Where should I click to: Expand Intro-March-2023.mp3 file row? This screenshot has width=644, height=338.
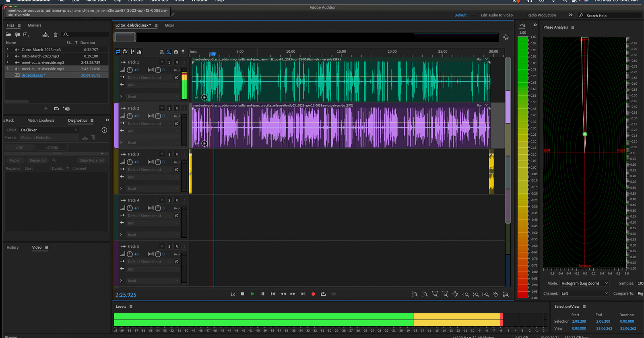[8, 56]
